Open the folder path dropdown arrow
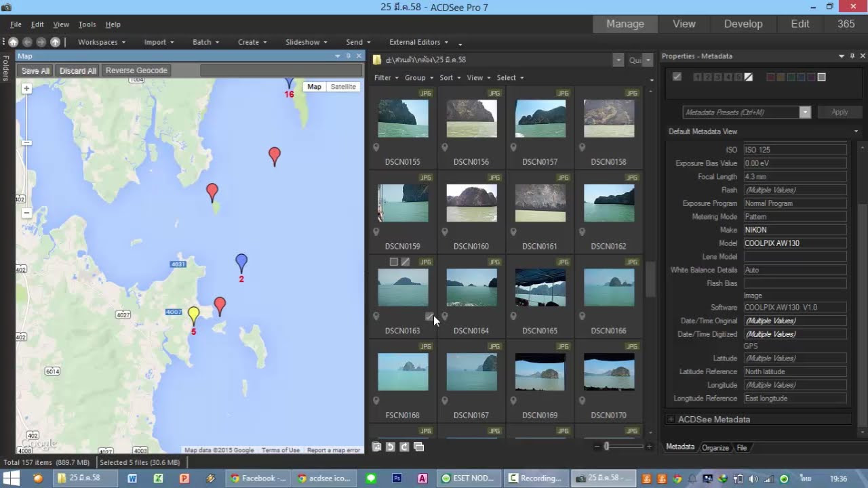Screen dimensions: 868x488 point(618,60)
